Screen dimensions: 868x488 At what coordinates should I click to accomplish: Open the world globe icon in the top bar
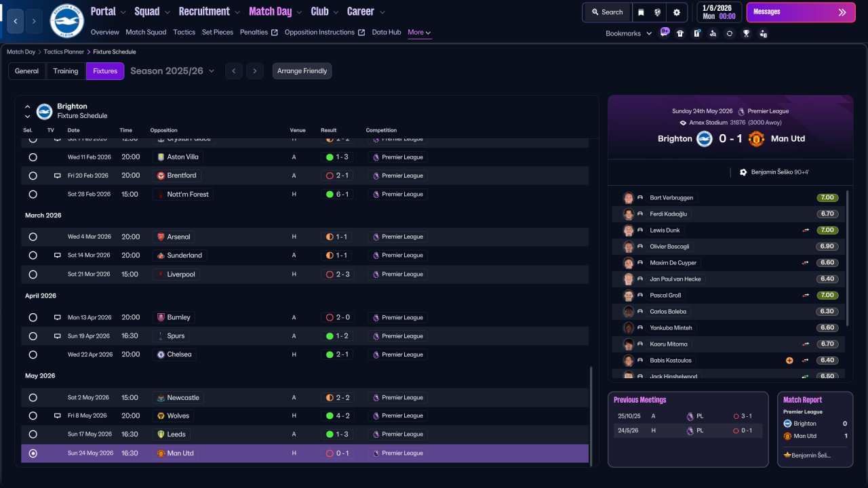[658, 12]
